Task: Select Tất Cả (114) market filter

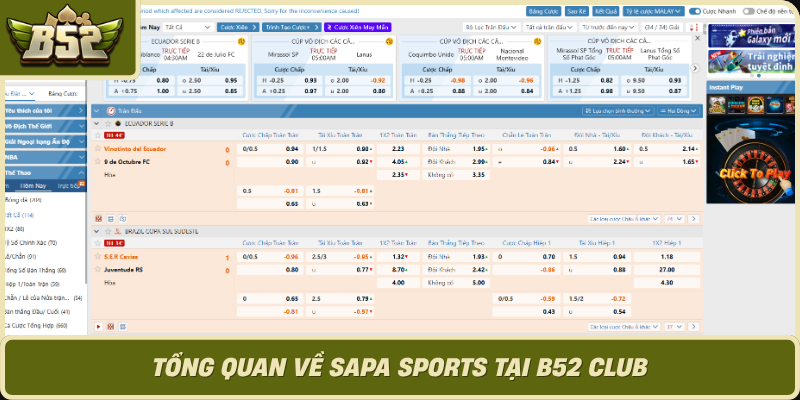Action: coord(19,215)
